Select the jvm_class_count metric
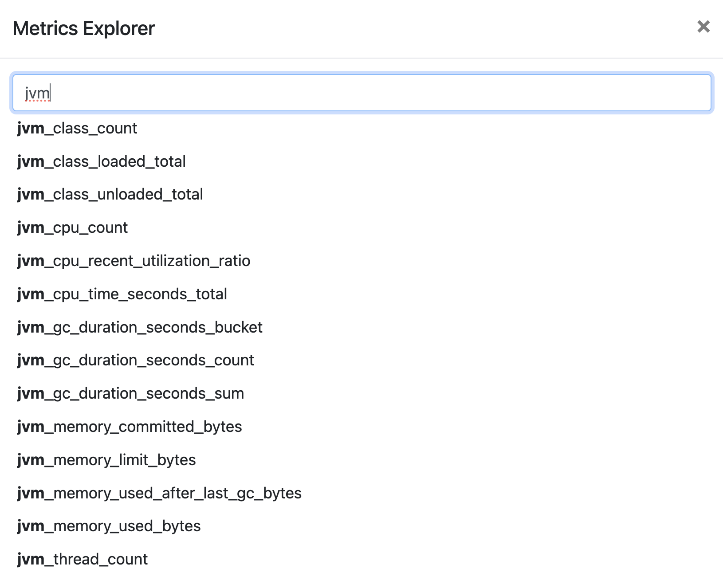723x588 pixels. 77,128
